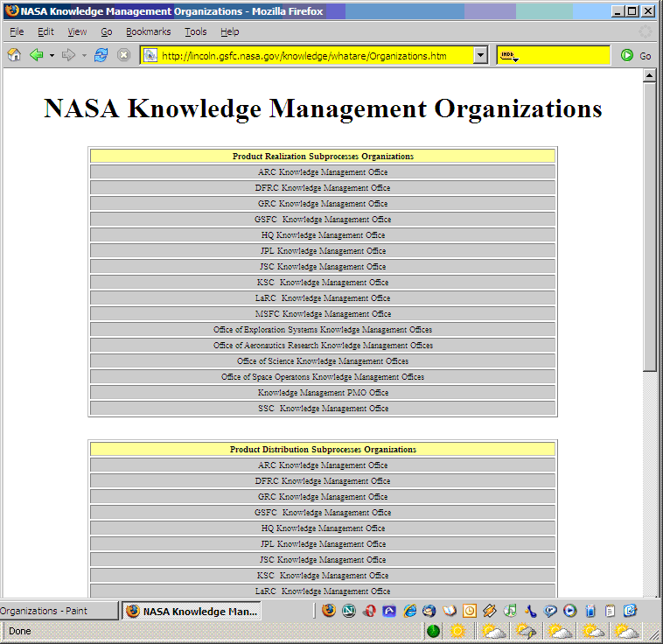
Task: Open the iTunes music note icon
Action: (x=510, y=611)
